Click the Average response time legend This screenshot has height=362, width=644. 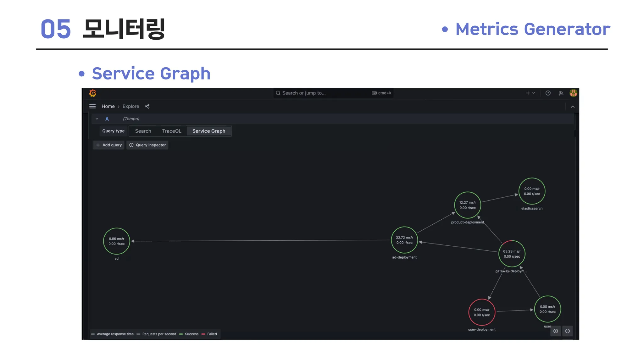(x=112, y=334)
